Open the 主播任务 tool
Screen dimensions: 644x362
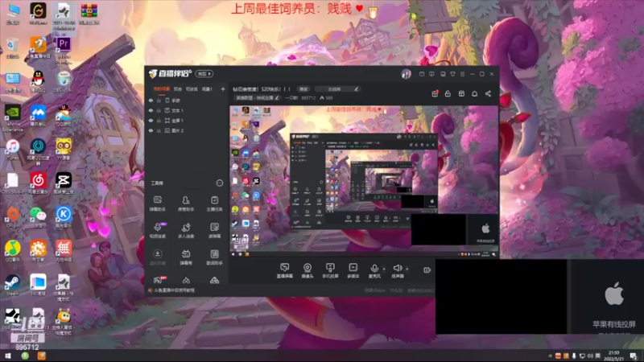[x=214, y=204]
